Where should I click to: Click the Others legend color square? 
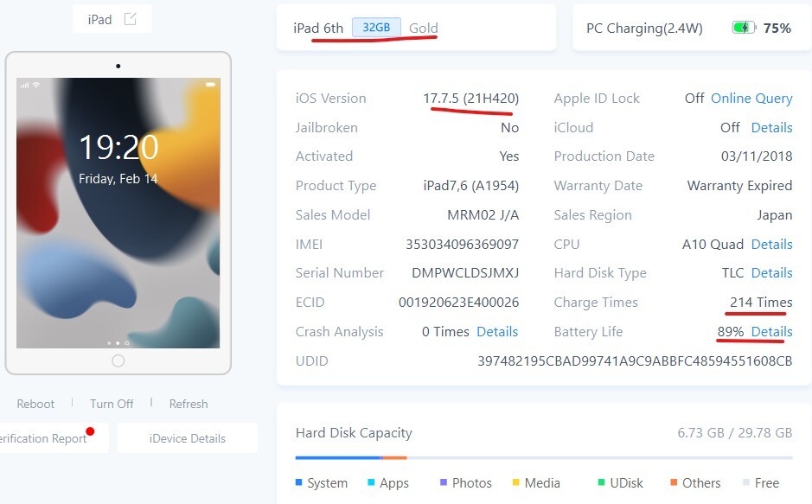click(674, 482)
